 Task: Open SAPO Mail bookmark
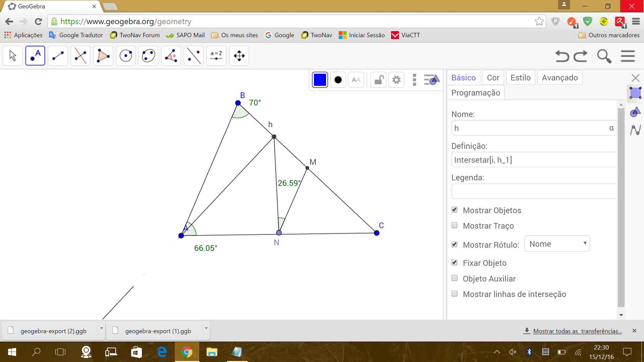pos(185,35)
